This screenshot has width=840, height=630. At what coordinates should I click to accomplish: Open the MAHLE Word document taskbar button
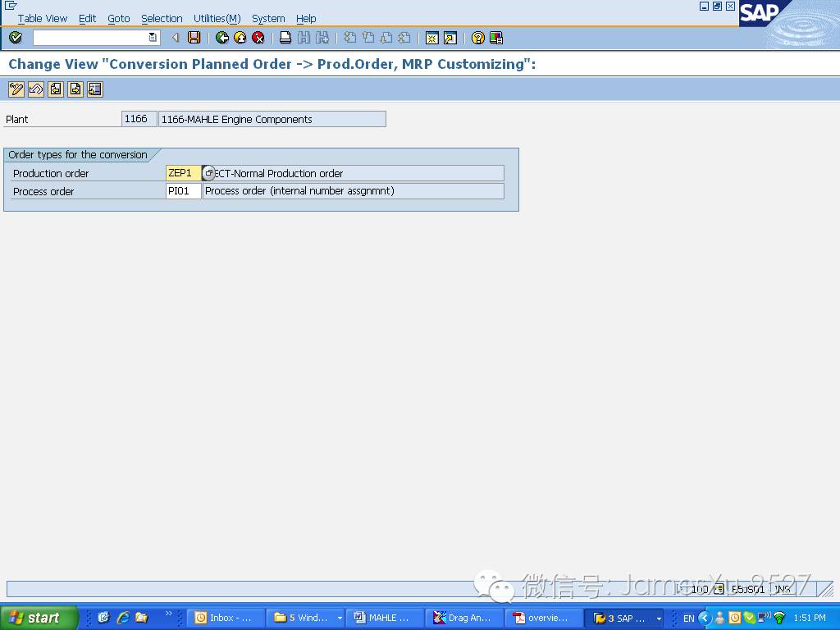coord(385,618)
